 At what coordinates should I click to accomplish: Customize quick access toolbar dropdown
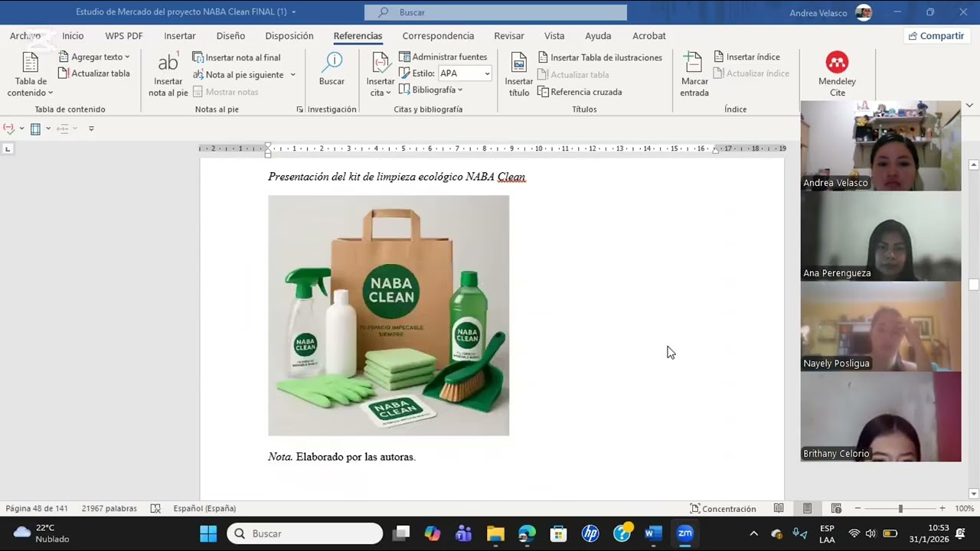click(91, 129)
